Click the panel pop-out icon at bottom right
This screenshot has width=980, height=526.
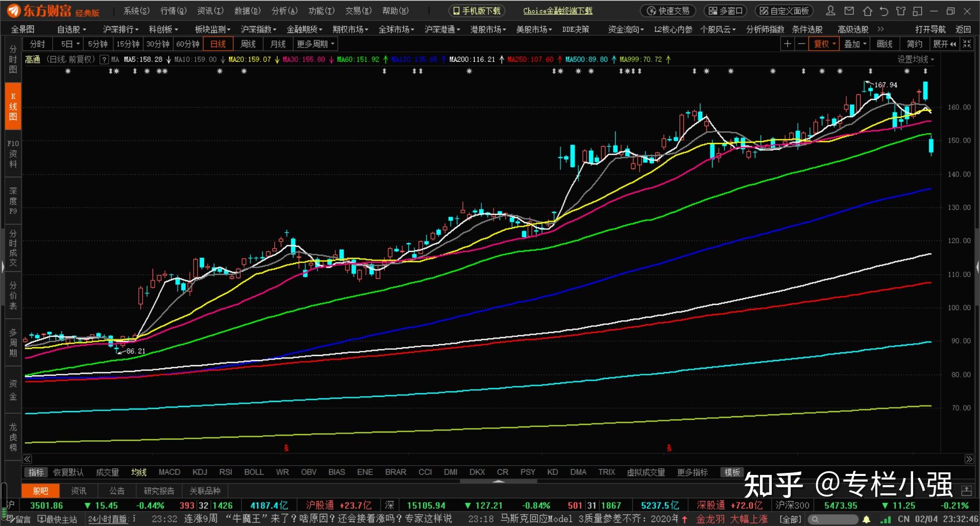point(966,491)
